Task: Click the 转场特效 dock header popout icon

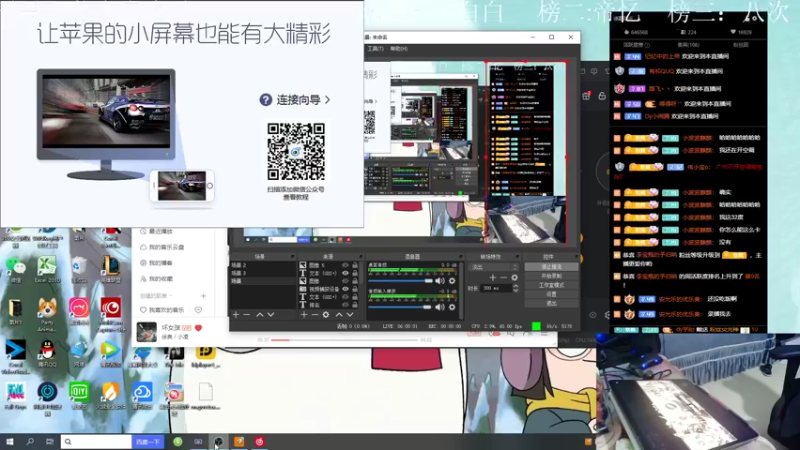Action: 516,256
